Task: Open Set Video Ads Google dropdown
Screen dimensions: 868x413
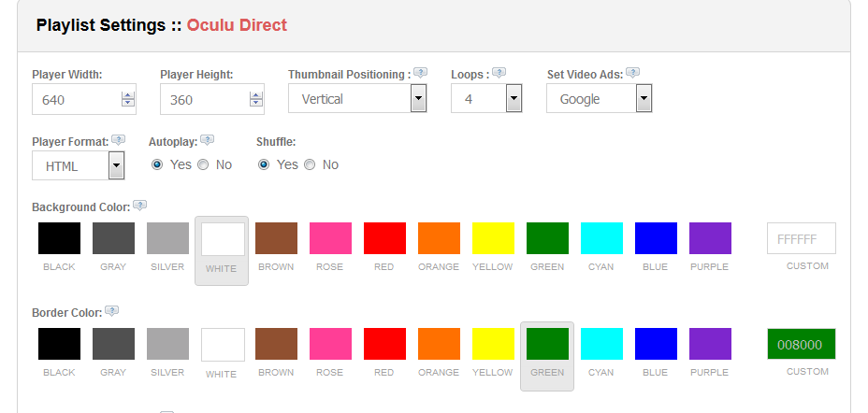Action: point(599,99)
